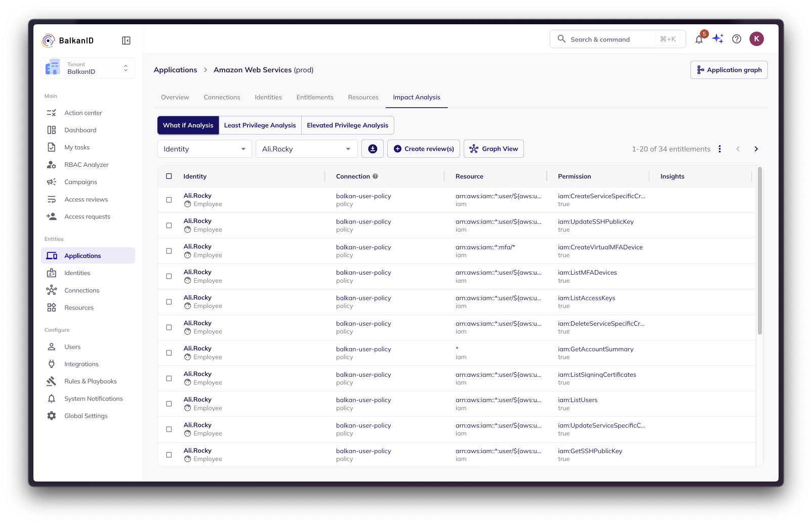Check the iam:ListAccessKeys row checkbox
This screenshot has height=524, width=812.
point(169,302)
